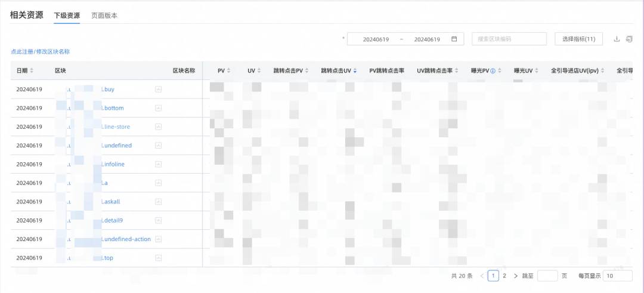Sort table by 日期 column
The image size is (644, 293).
32,70
